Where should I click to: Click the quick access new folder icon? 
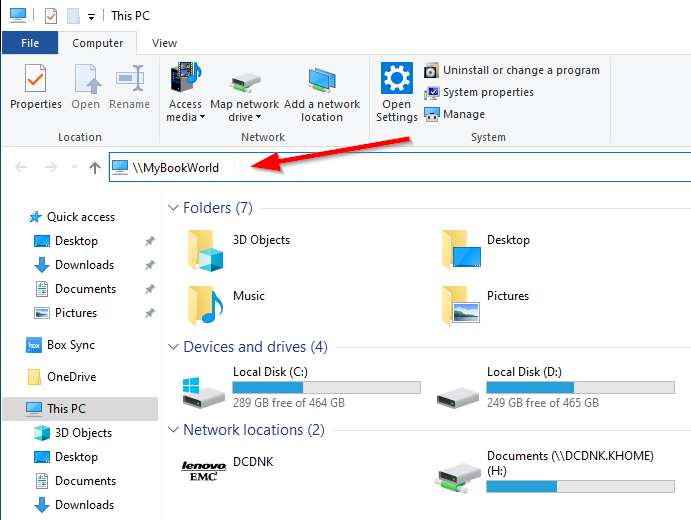(x=73, y=16)
